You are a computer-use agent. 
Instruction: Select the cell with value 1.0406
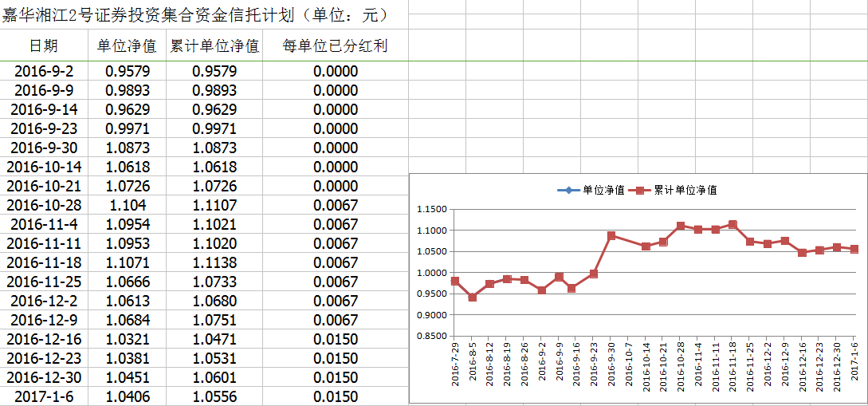(x=127, y=396)
